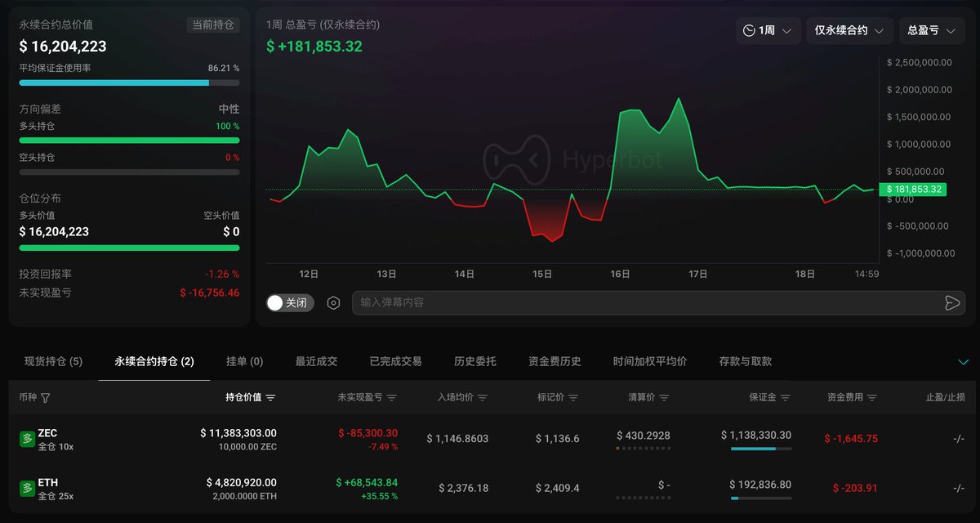This screenshot has height=523, width=980.
Task: Sort by 标记价 column icon
Action: click(572, 398)
